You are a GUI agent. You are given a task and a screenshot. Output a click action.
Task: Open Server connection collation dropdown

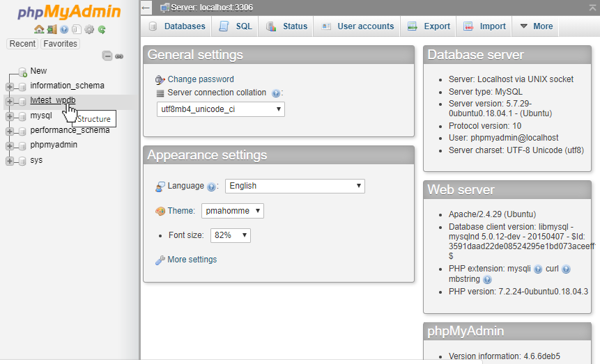coord(220,109)
